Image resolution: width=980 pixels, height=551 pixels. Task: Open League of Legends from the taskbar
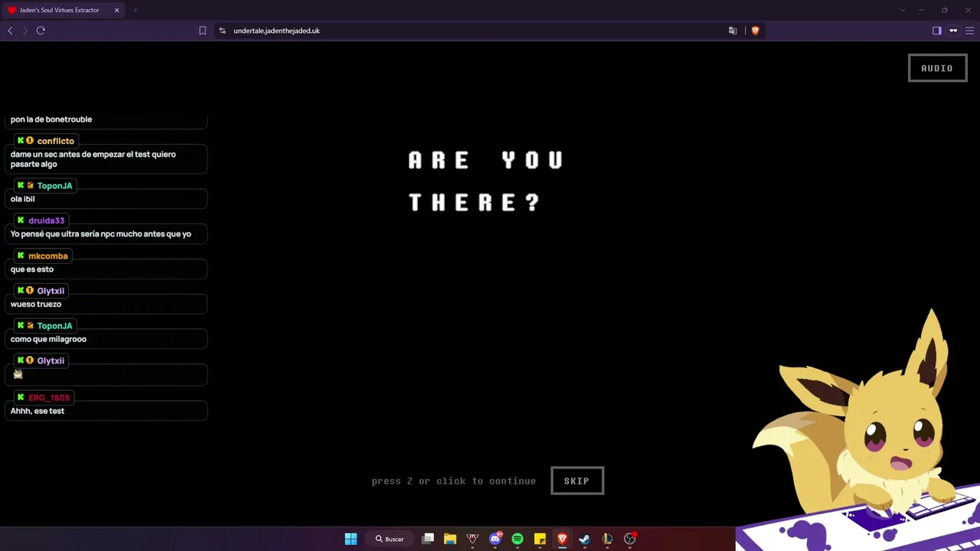point(607,539)
